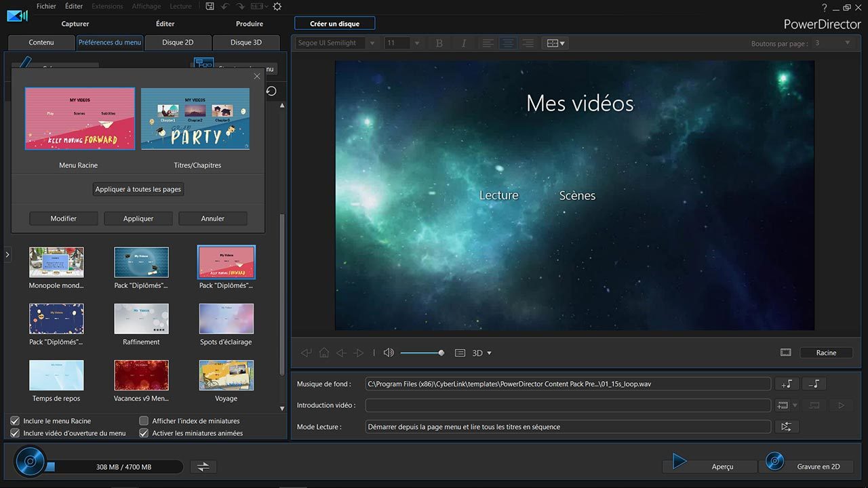Open the Contenu tab
Viewport: 868px width, 488px height.
coord(41,42)
